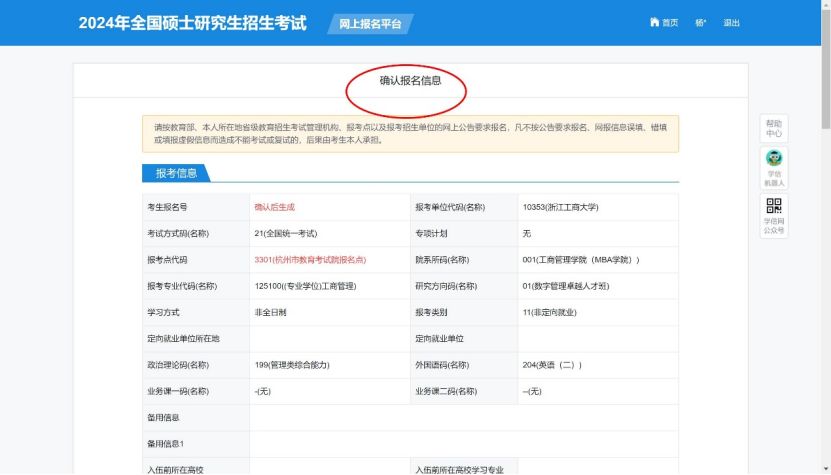Click the 业务课二码(名称) label
831x475 pixels.
(446, 391)
